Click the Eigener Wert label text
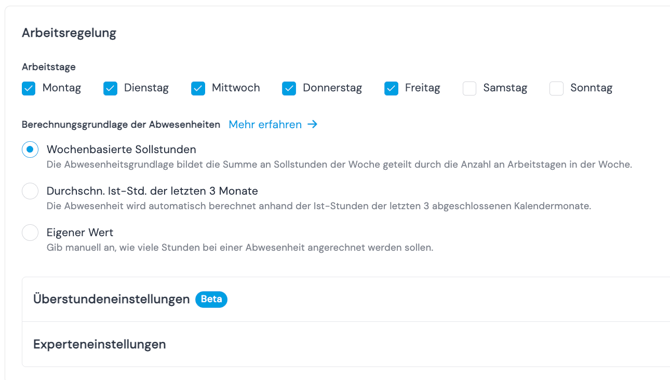The height and width of the screenshot is (380, 670). [x=80, y=233]
